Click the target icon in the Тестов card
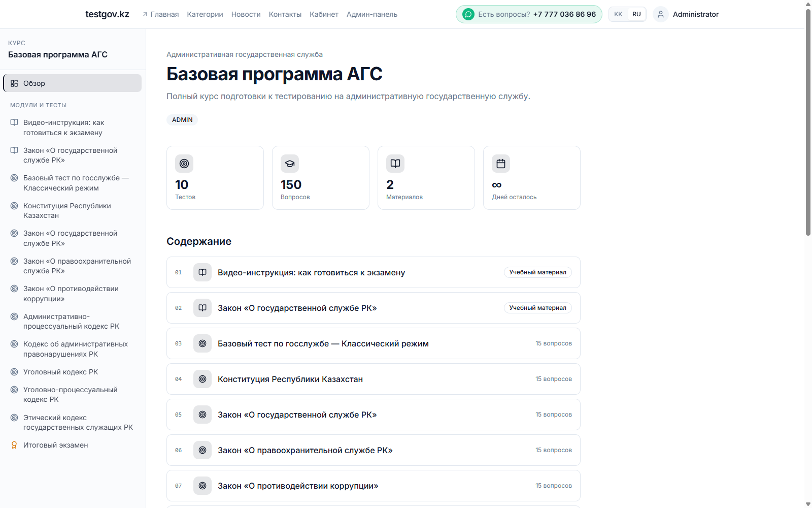Viewport: 812px width, 508px height. point(184,164)
